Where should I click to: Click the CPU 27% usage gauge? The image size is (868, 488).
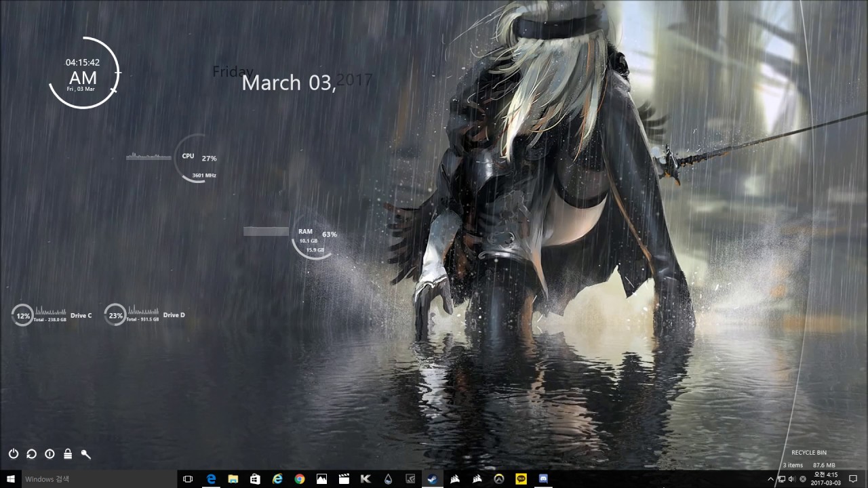(x=198, y=159)
